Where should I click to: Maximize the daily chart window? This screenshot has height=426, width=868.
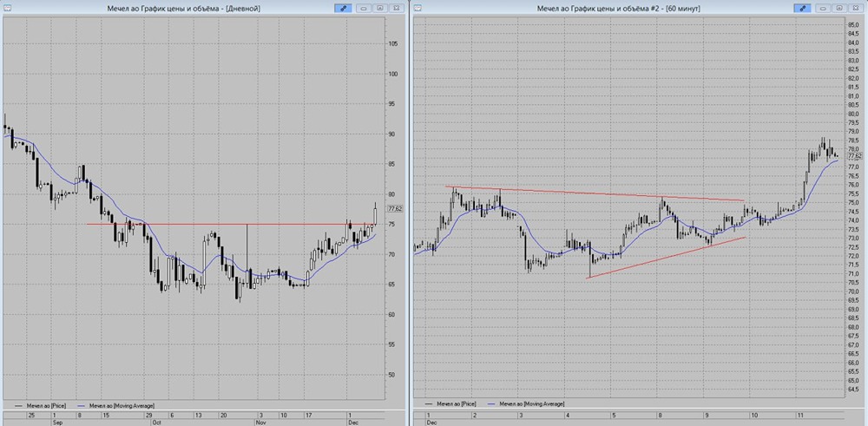tap(380, 8)
